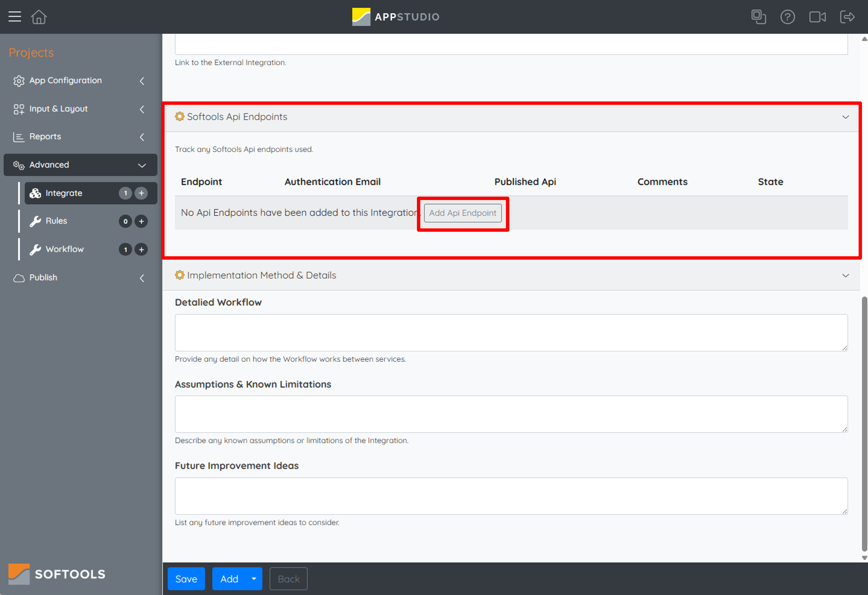
Task: Collapse the Softools Api Endpoints section
Action: (x=846, y=117)
